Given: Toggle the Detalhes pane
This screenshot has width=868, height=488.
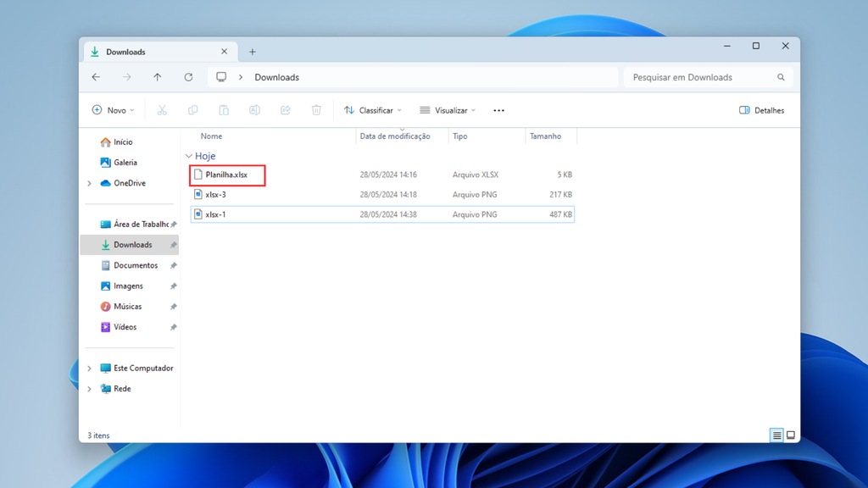Looking at the screenshot, I should pos(762,110).
